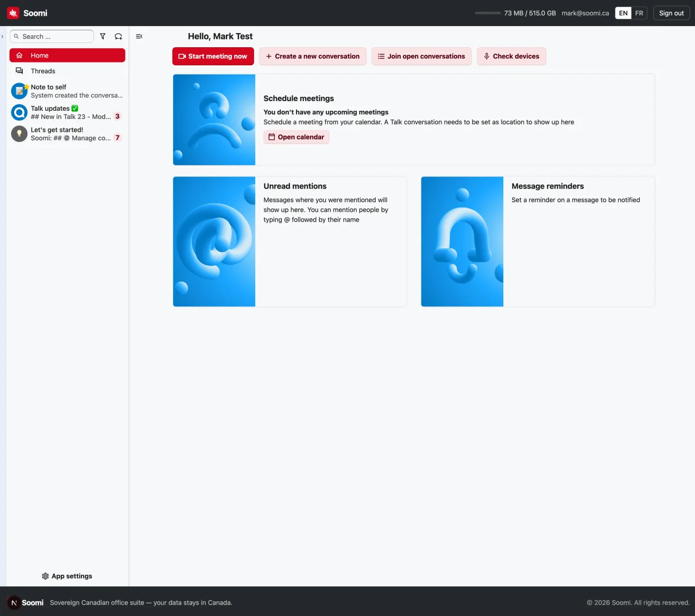Click "You don't have any upcoming meetings"
The width and height of the screenshot is (695, 616).
tap(326, 112)
